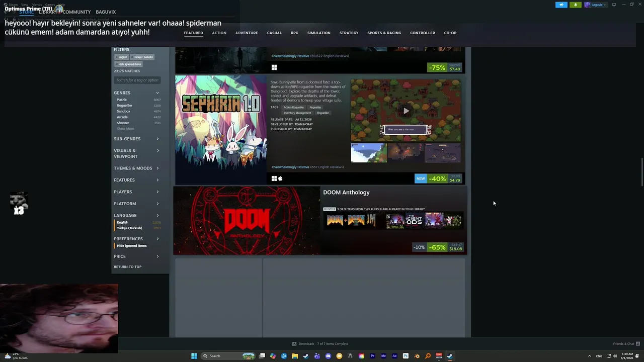Open the green notifications bell
Image resolution: width=644 pixels, height=362 pixels.
pos(576,5)
